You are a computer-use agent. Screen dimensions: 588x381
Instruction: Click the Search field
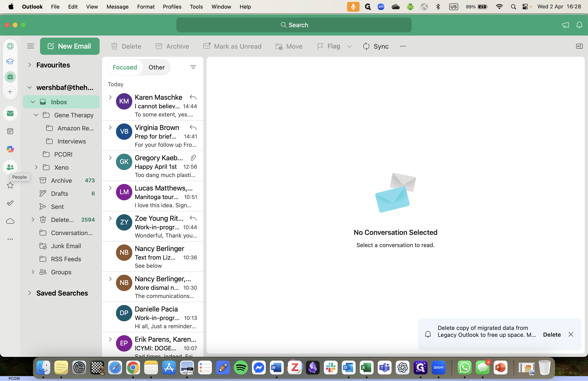pos(294,25)
